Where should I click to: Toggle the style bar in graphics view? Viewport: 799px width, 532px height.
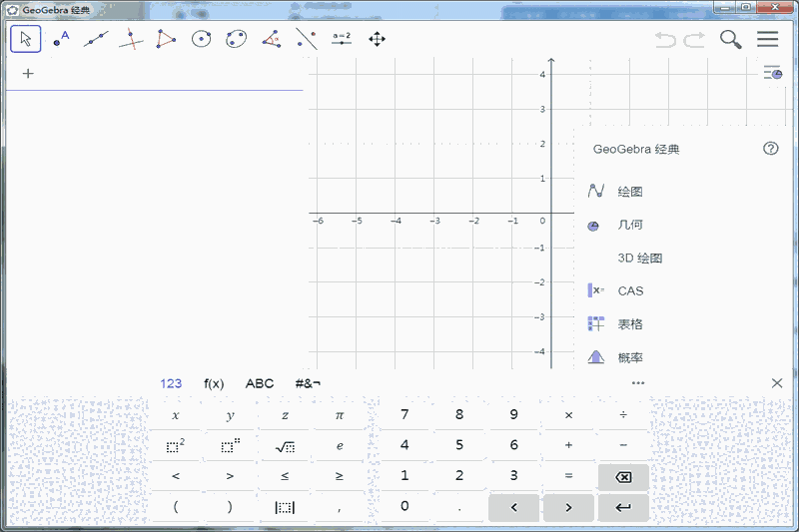pyautogui.click(x=772, y=73)
